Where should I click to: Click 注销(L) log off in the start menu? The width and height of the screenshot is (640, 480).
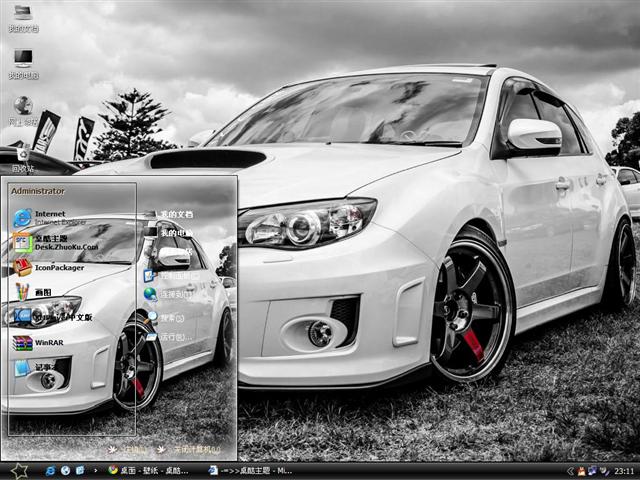tap(127, 449)
